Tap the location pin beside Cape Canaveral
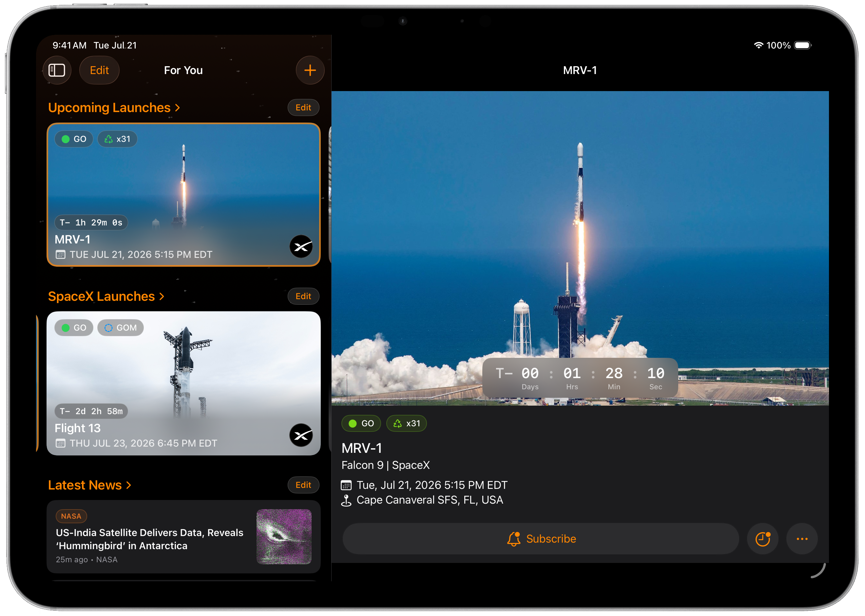 (x=346, y=500)
